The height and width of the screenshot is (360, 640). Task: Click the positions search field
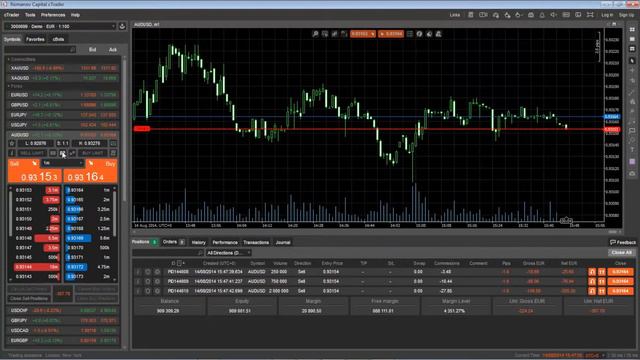167,253
